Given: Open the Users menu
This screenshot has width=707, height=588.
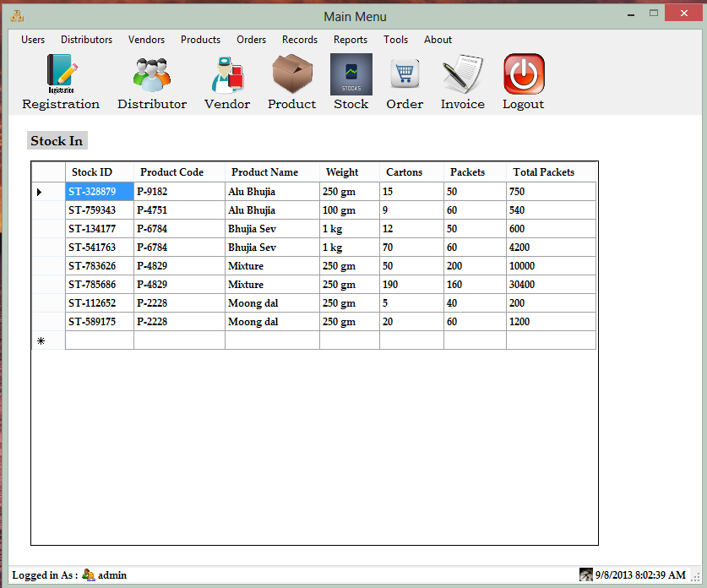Looking at the screenshot, I should (33, 40).
